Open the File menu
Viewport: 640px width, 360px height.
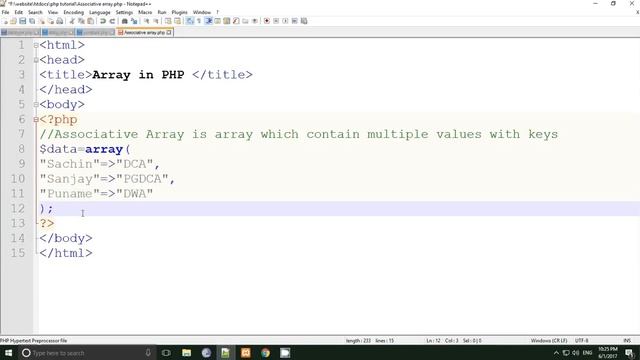click(x=5, y=12)
